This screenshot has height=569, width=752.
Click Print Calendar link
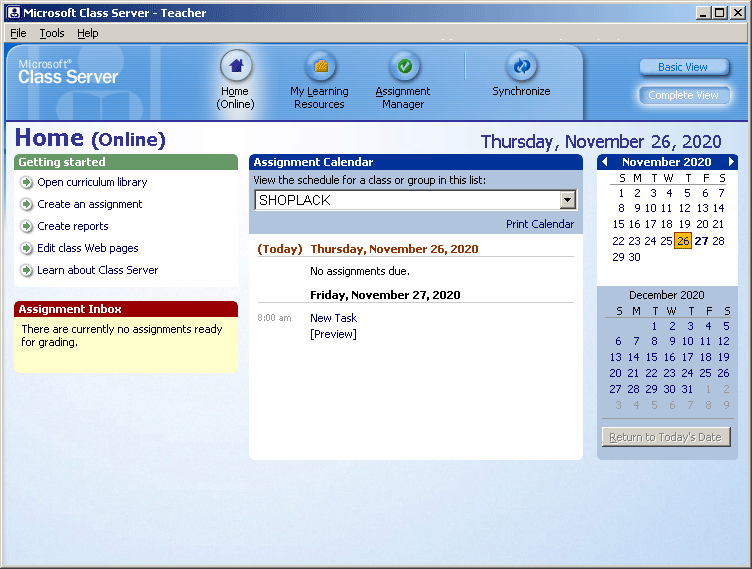(x=540, y=224)
